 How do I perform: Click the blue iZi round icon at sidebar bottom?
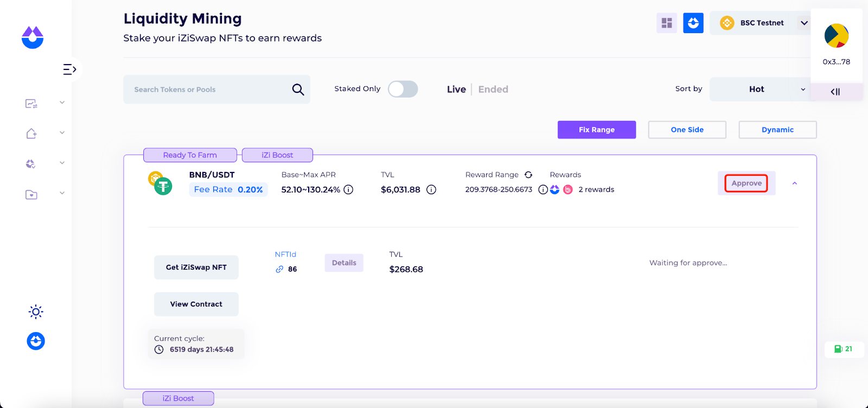[x=36, y=341]
